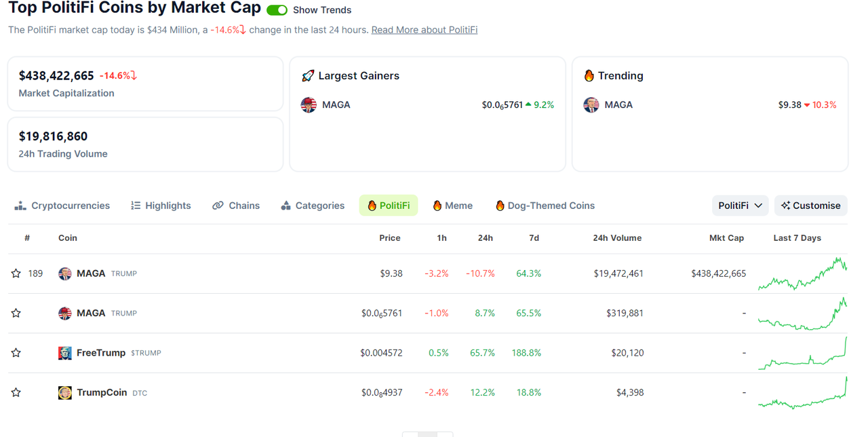Sort table by 24h Volume column

click(616, 238)
